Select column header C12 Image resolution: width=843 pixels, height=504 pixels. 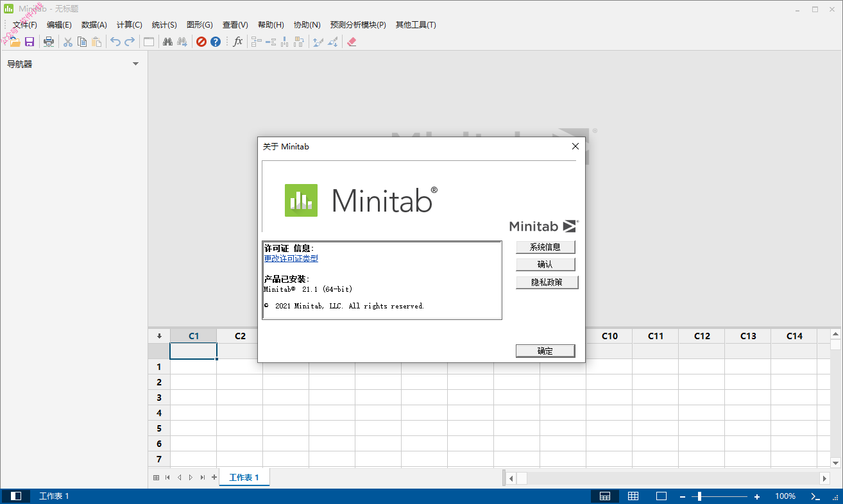[702, 336]
